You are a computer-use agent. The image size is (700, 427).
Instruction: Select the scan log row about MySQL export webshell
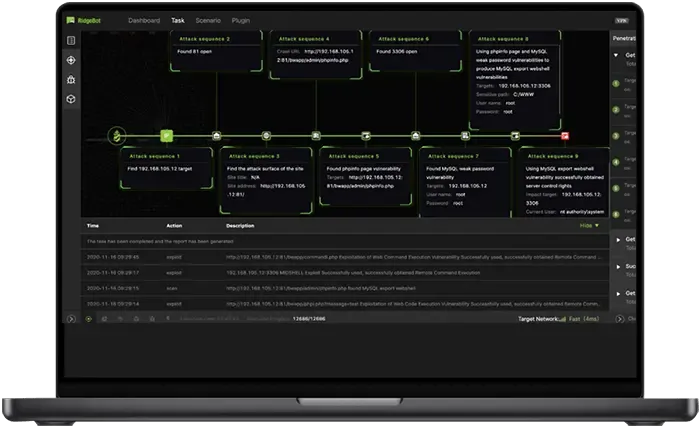pyautogui.click(x=345, y=288)
